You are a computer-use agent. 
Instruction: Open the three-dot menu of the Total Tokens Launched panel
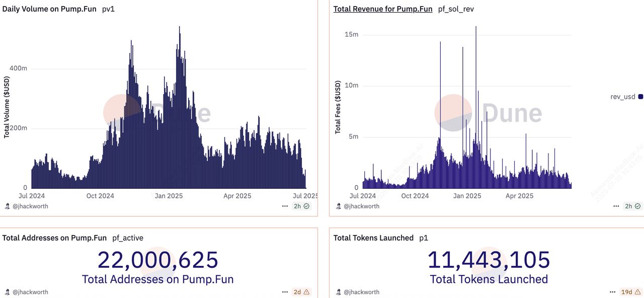pyautogui.click(x=612, y=291)
